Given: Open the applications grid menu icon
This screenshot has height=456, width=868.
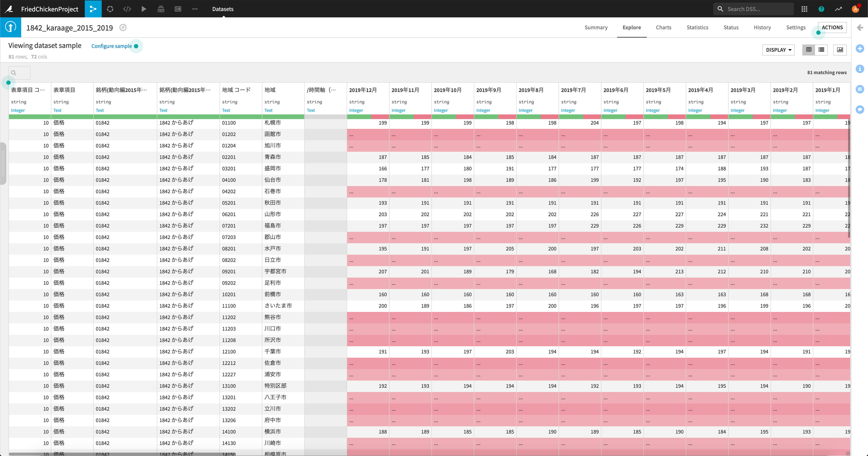Looking at the screenshot, I should click(x=804, y=9).
